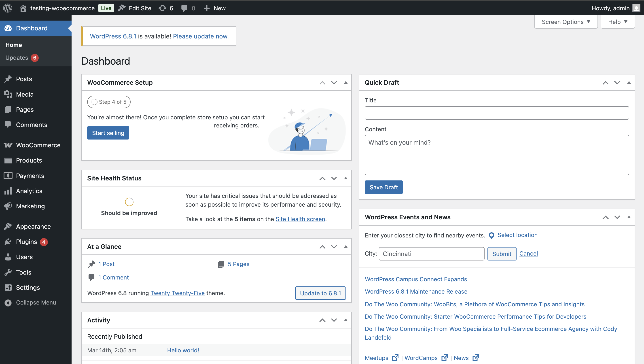Click the New plus icon in admin bar

pos(206,8)
